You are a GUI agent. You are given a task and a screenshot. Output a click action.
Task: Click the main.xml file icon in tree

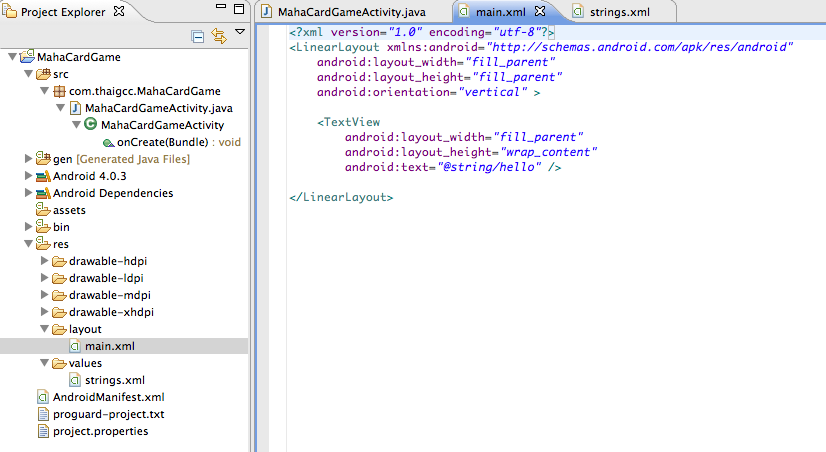point(75,346)
